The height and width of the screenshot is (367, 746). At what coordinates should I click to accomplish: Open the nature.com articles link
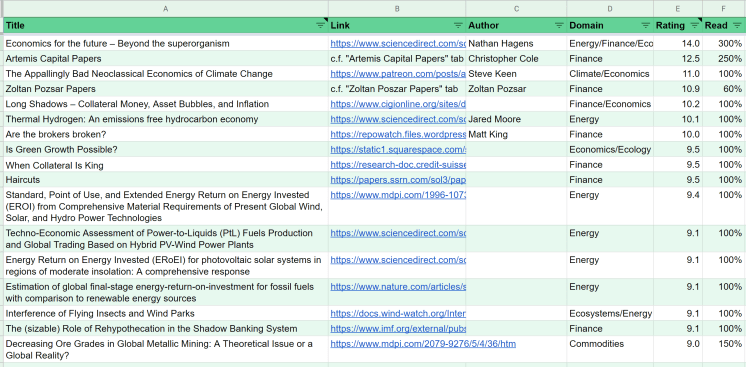[x=398, y=287]
